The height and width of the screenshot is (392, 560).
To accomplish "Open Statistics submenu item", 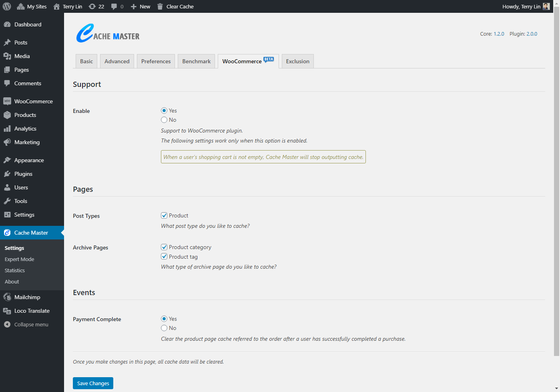I will [x=15, y=270].
